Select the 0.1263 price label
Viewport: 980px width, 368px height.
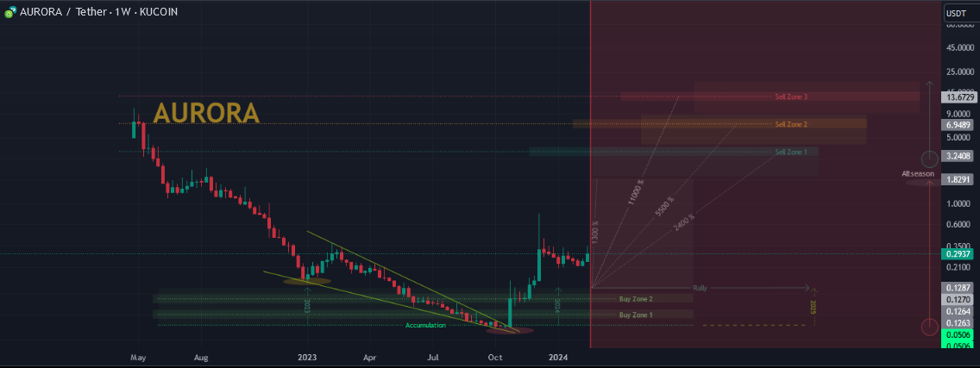(x=958, y=323)
